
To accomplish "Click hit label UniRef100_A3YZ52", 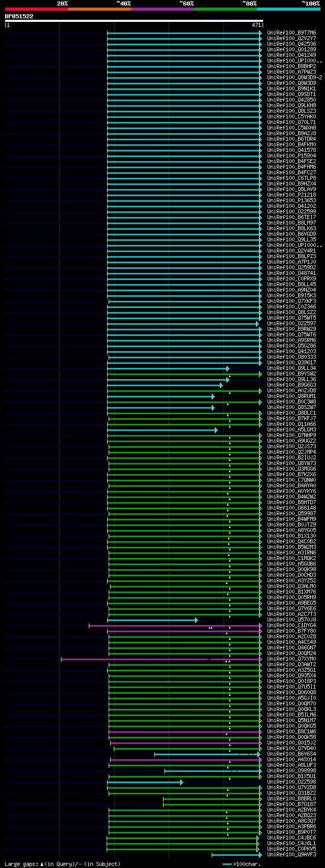I will [x=291, y=580].
